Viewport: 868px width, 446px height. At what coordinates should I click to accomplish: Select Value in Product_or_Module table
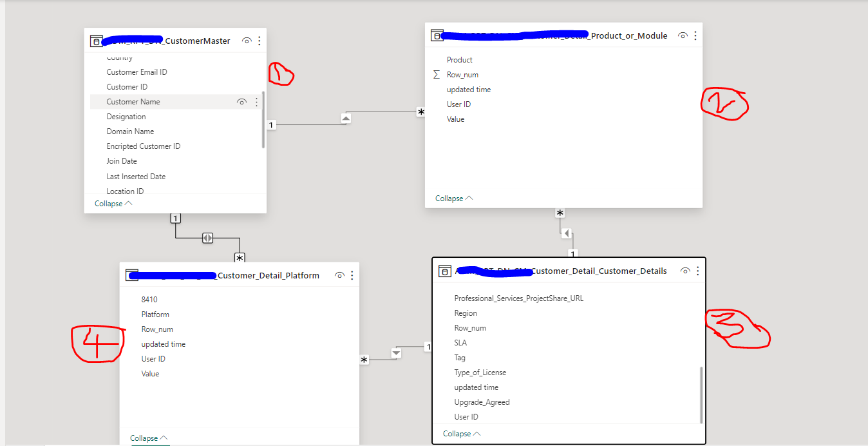point(455,119)
